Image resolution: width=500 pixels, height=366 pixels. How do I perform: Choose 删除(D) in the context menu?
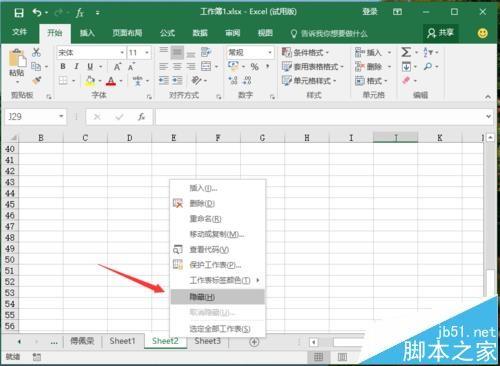click(218, 203)
